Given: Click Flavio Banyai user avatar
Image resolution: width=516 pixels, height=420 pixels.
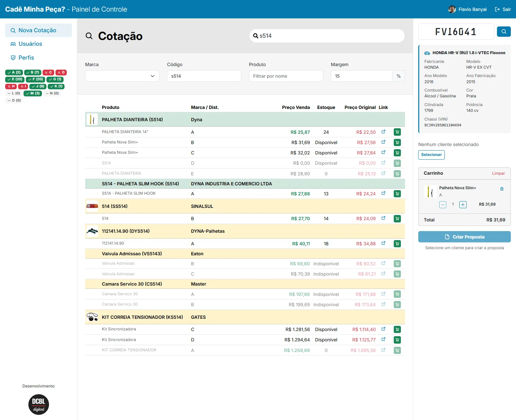Looking at the screenshot, I should [452, 9].
